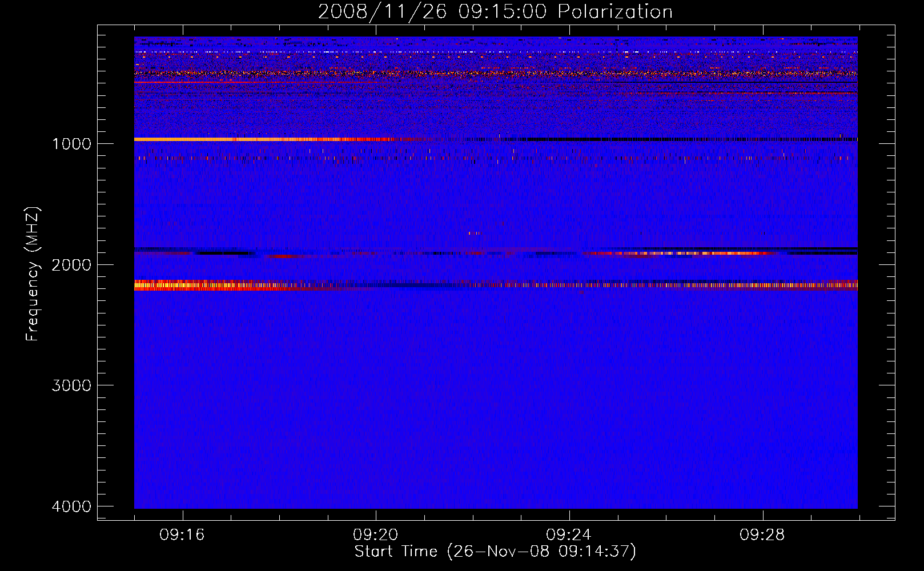Select the 1000 frequency tick label
This screenshot has height=571, width=924.
tap(71, 144)
